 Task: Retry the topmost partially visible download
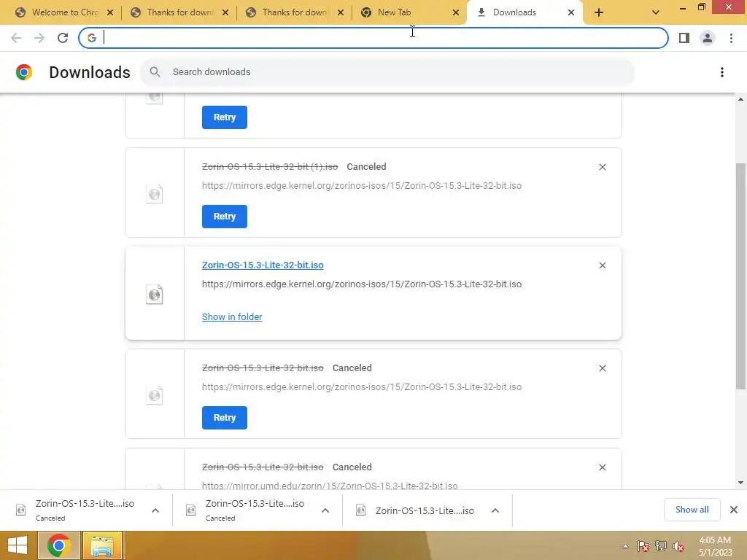pyautogui.click(x=225, y=117)
